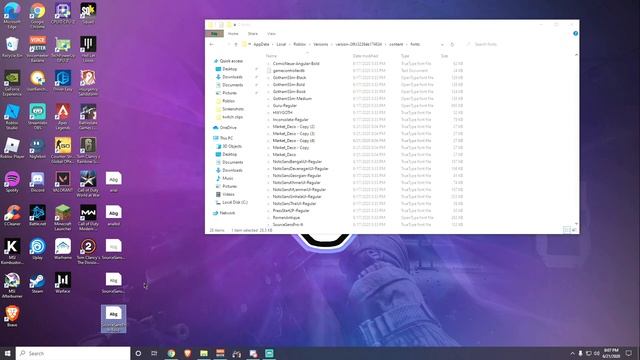This screenshot has width=640, height=360.
Task: Sort files by the Type column
Action: (x=405, y=56)
